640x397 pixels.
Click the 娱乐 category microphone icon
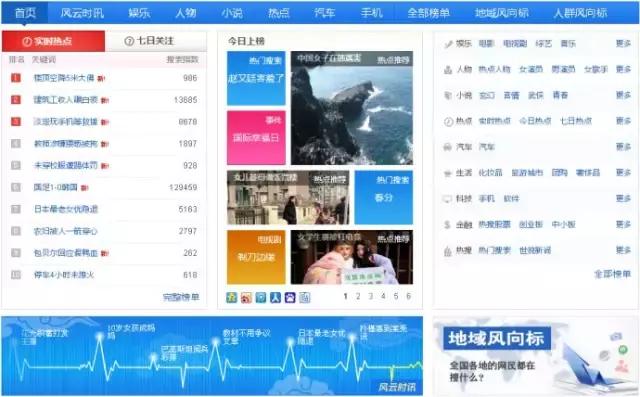(448, 44)
